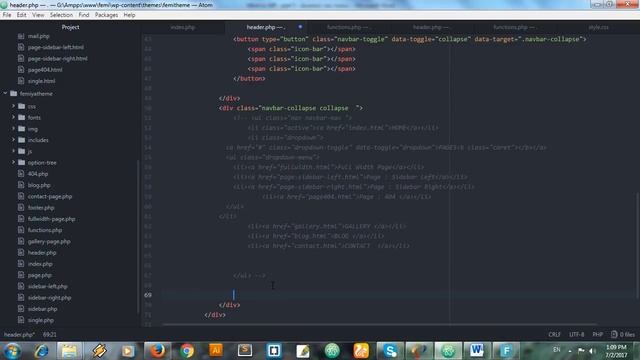Click the 0 files git status icon
The height and width of the screenshot is (360, 640).
[x=623, y=335]
